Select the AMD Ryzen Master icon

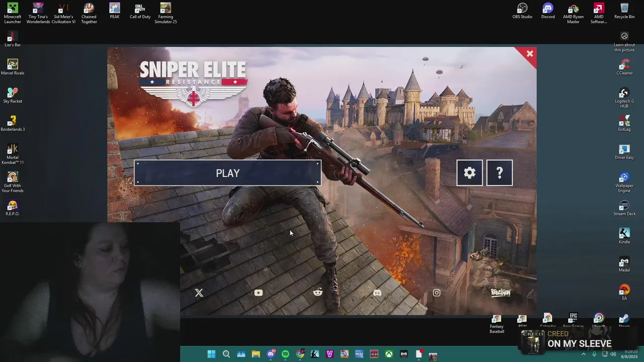tap(573, 14)
